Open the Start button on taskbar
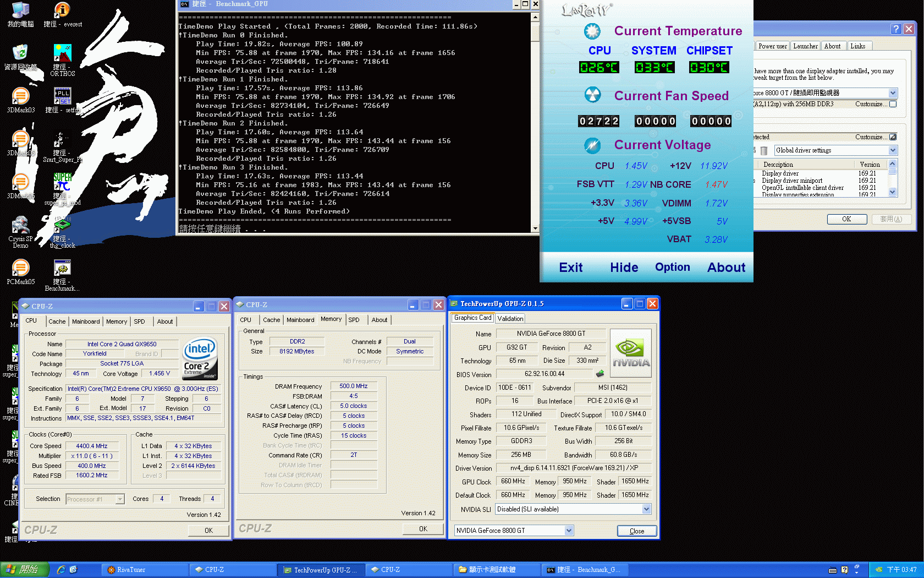Image resolution: width=924 pixels, height=578 pixels. click(x=25, y=570)
